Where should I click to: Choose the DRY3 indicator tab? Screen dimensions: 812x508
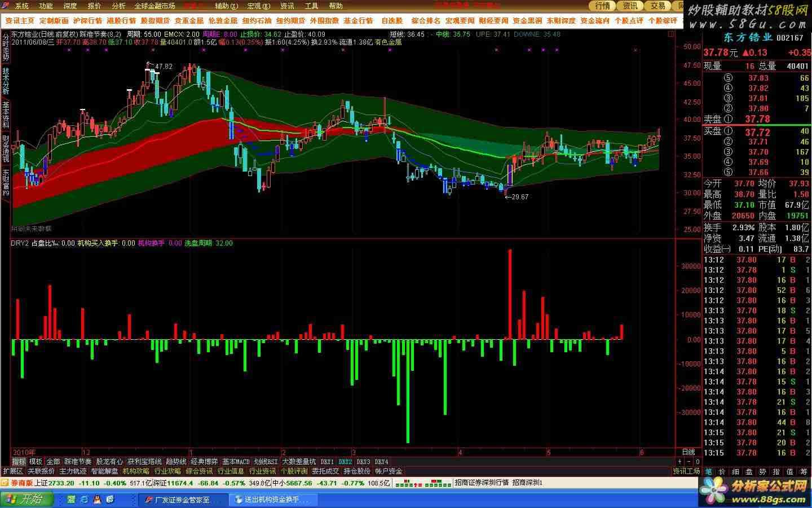point(363,462)
